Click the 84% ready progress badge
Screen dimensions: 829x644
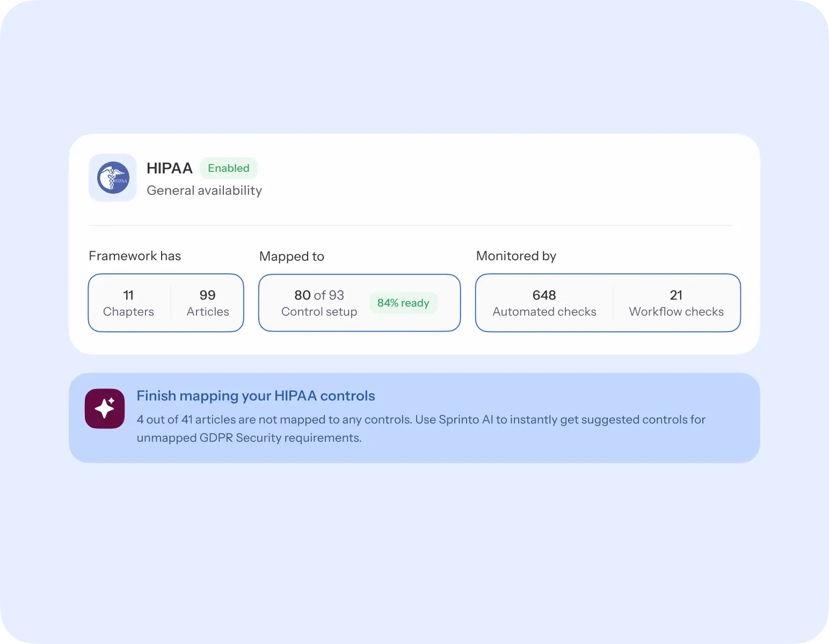coord(403,303)
